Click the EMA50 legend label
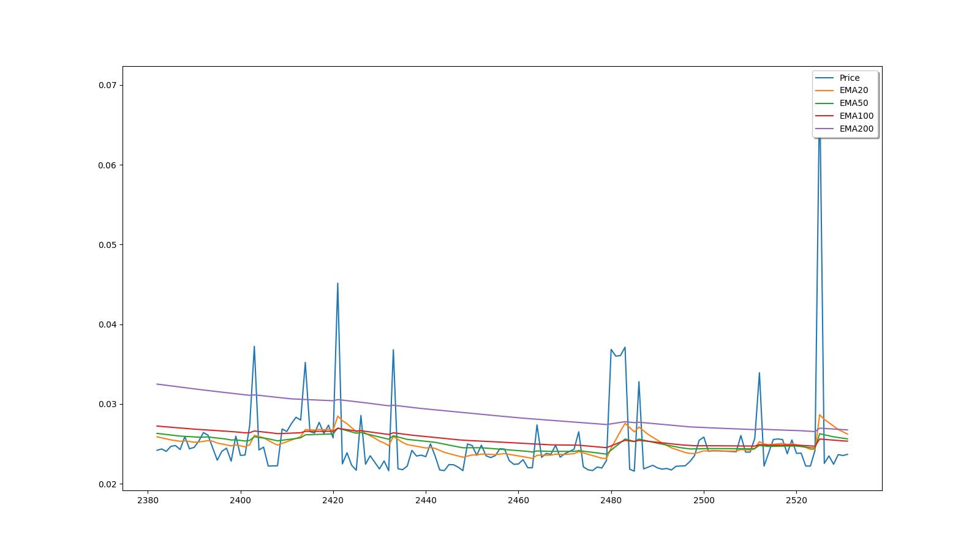 point(853,103)
